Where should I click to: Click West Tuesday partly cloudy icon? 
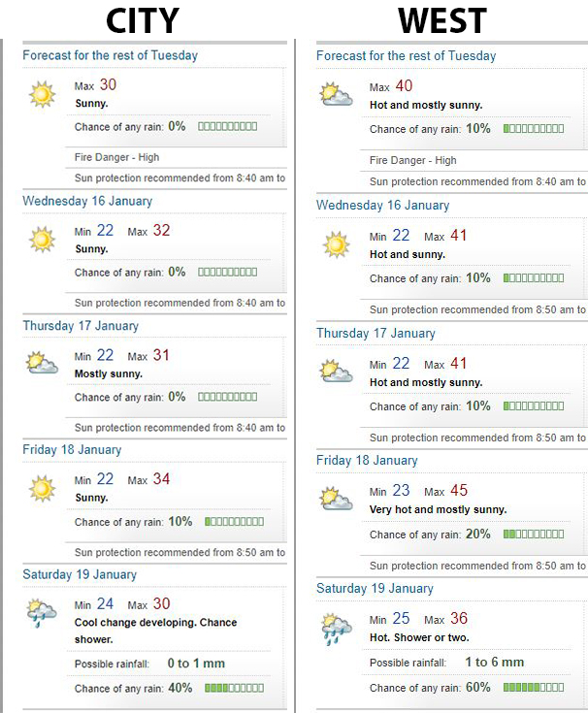337,95
